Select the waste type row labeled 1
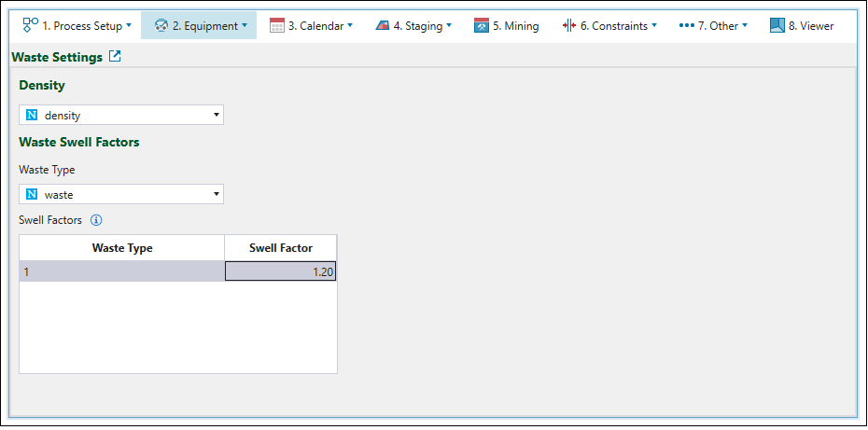The image size is (868, 430). point(122,271)
